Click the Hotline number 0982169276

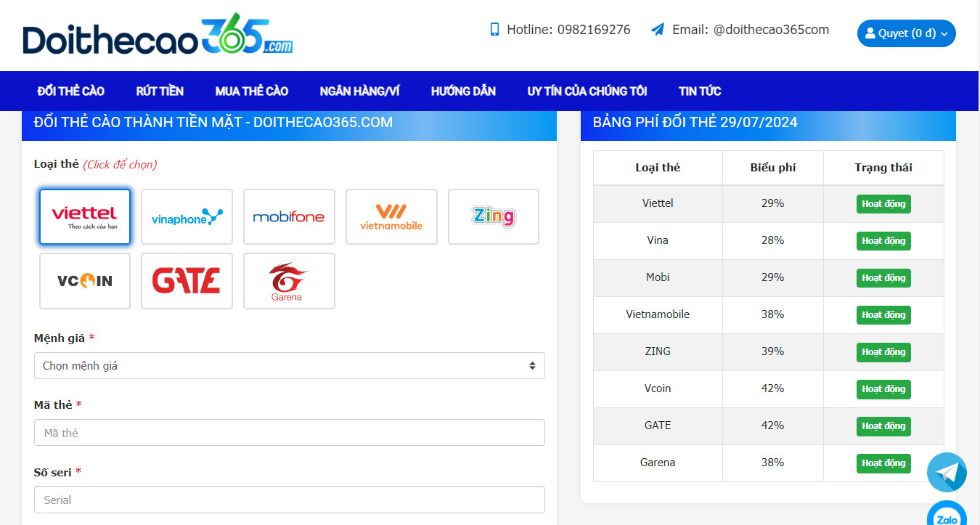coord(594,30)
